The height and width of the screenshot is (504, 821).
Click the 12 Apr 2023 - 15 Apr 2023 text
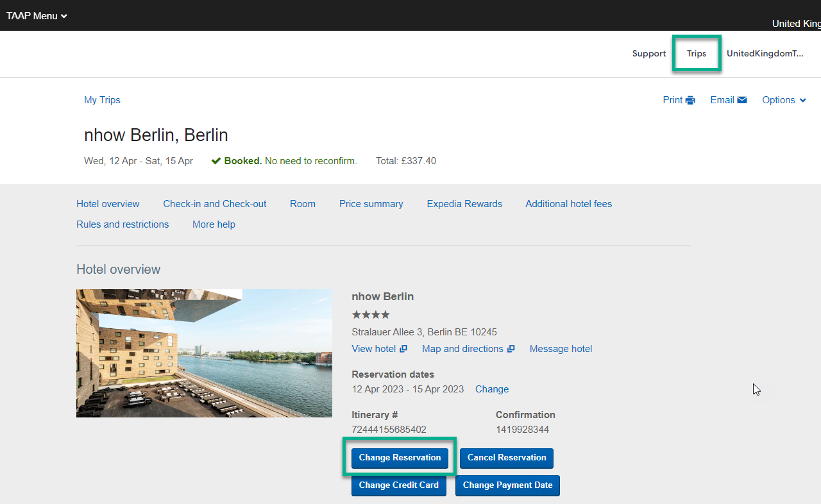[408, 389]
